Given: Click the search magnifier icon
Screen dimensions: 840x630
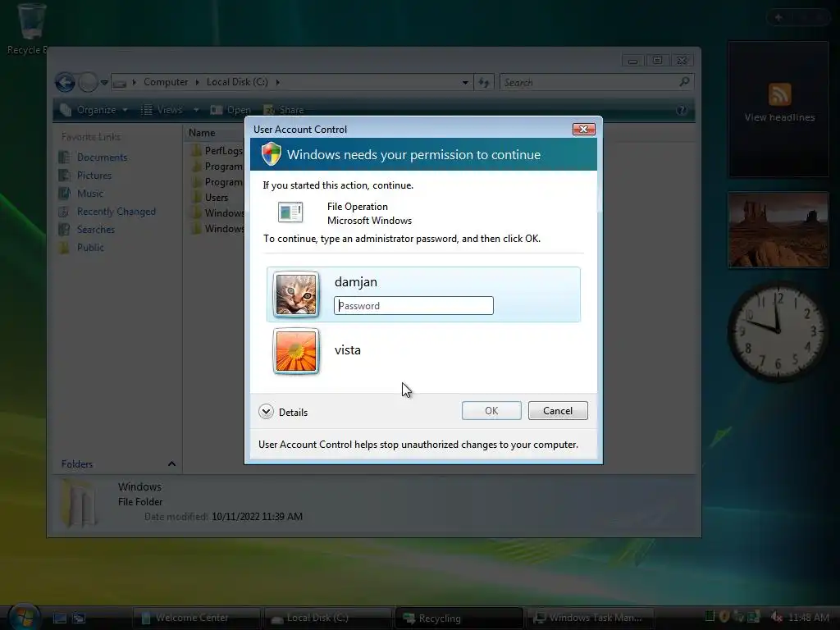Looking at the screenshot, I should (684, 82).
